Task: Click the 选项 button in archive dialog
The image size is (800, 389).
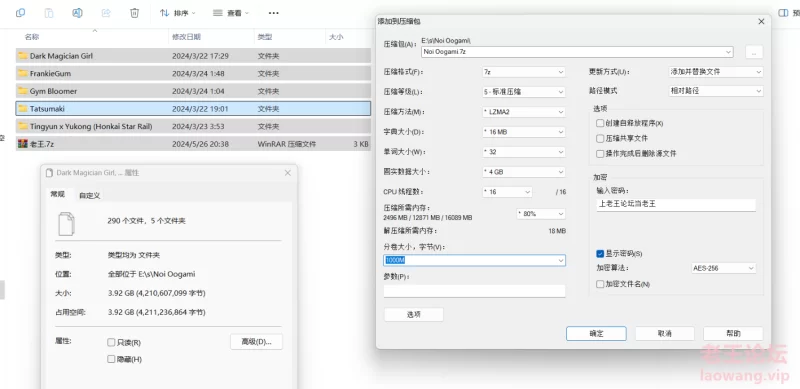Action: pyautogui.click(x=414, y=314)
